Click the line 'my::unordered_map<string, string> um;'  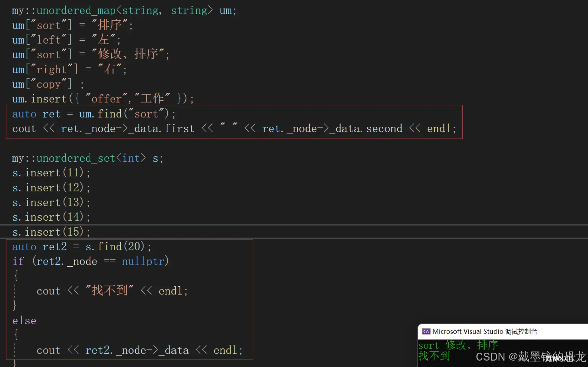click(x=124, y=10)
